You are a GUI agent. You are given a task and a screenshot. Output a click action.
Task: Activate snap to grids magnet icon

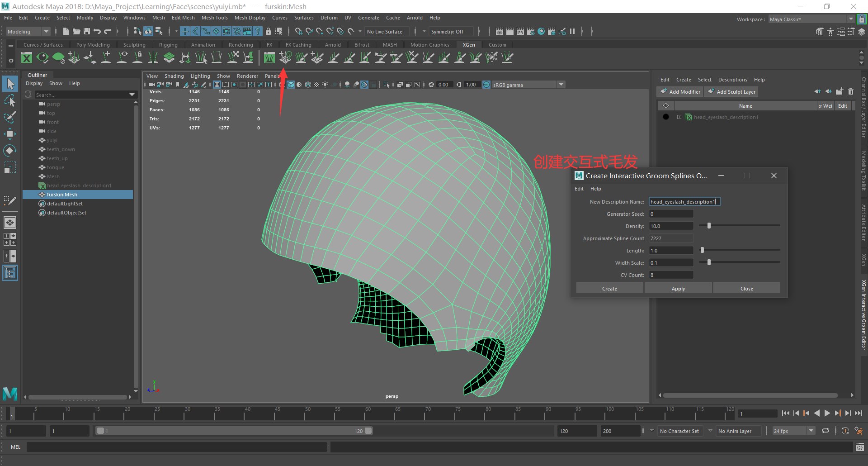pyautogui.click(x=298, y=31)
